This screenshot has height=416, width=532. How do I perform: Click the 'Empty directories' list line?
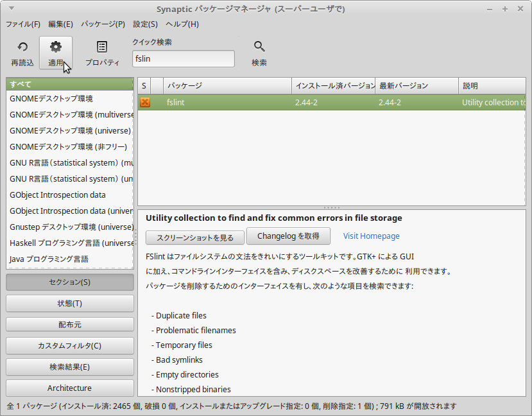coord(185,375)
